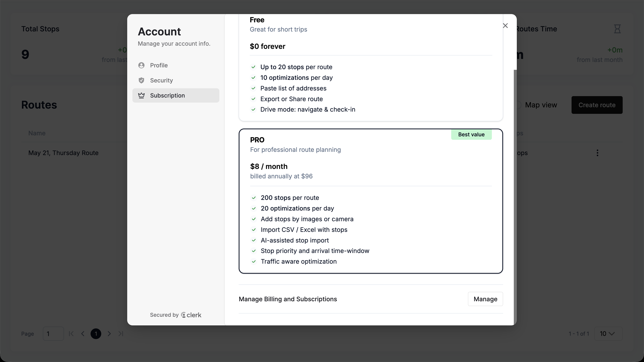
Task: Go to first page icon
Action: [x=71, y=334]
